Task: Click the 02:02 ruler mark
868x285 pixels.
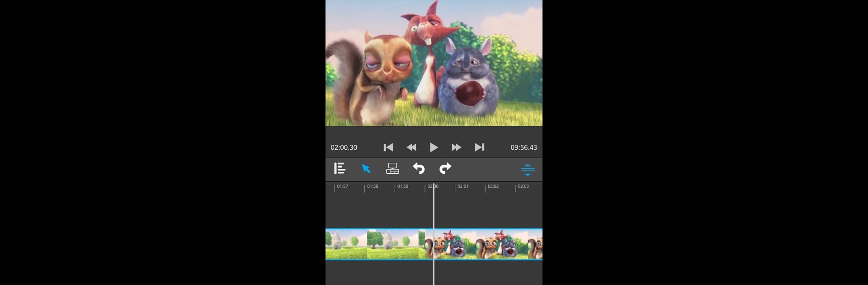Action: coord(493,186)
